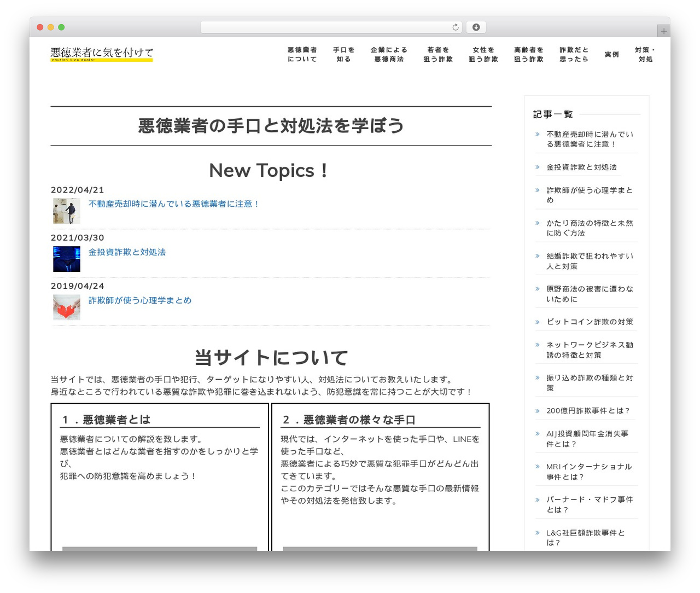Open the 若者を狙う詐欺 menu item

point(438,54)
